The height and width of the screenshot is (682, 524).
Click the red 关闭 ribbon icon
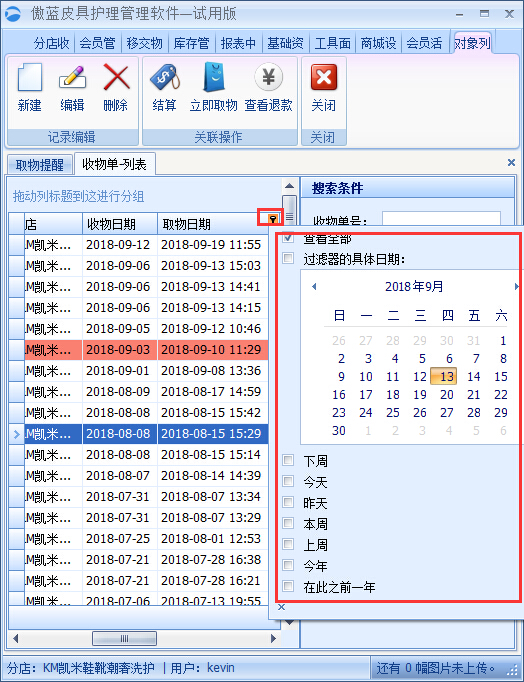324,77
